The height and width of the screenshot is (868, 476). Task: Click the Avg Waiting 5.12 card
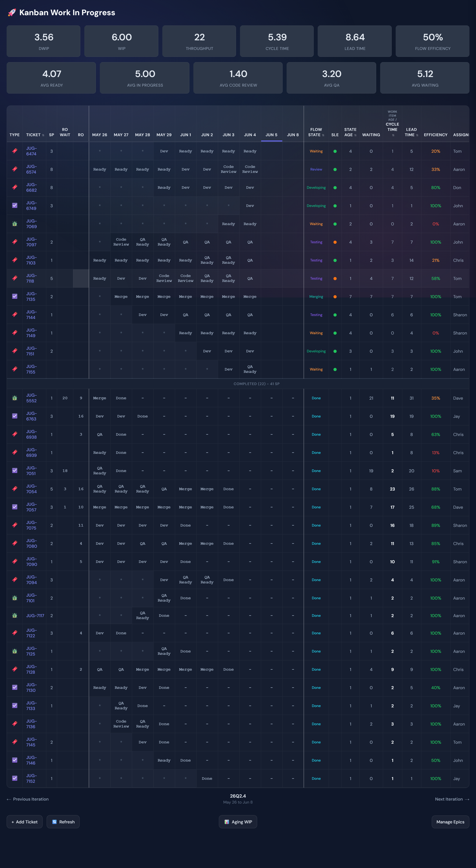(425, 78)
